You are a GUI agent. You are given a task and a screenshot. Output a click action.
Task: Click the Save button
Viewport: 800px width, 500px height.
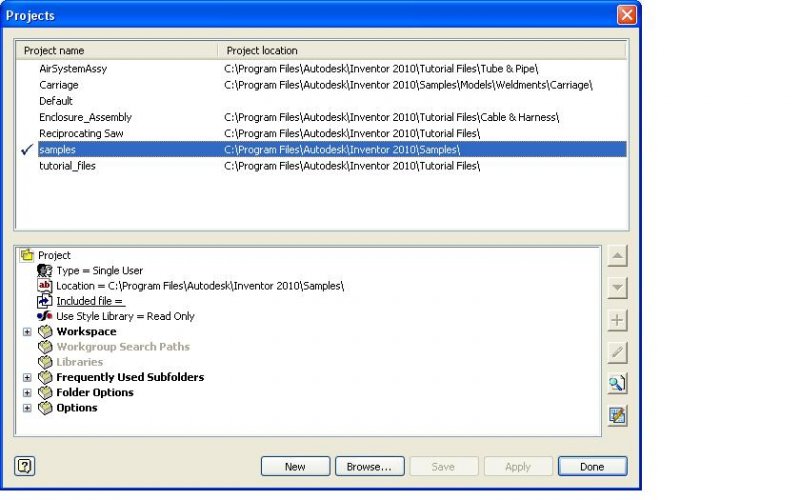pos(443,466)
